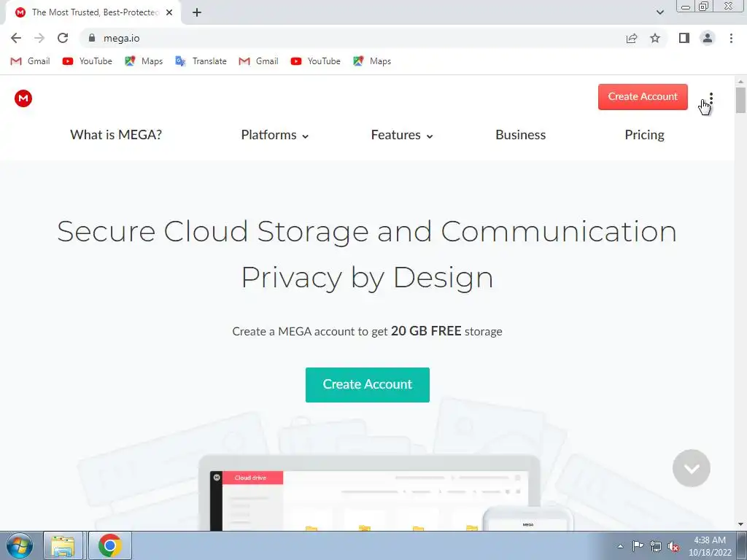The image size is (747, 560).
Task: Click red Create Account button in header
Action: coord(643,97)
